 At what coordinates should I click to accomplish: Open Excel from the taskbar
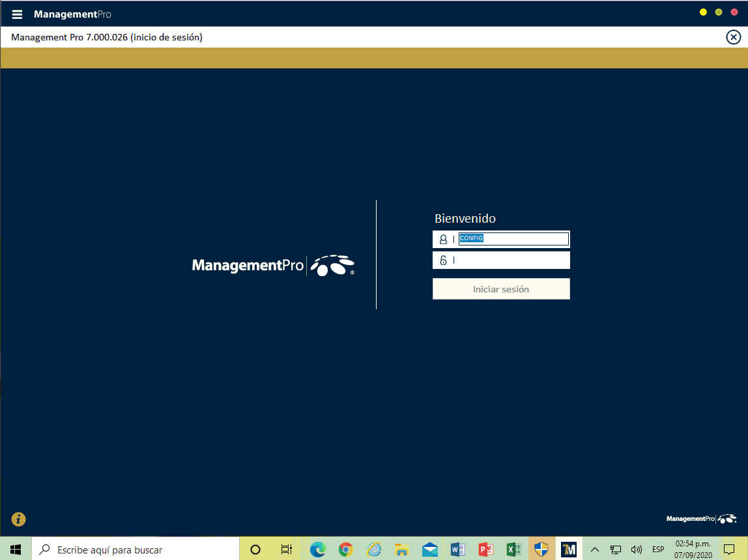514,550
